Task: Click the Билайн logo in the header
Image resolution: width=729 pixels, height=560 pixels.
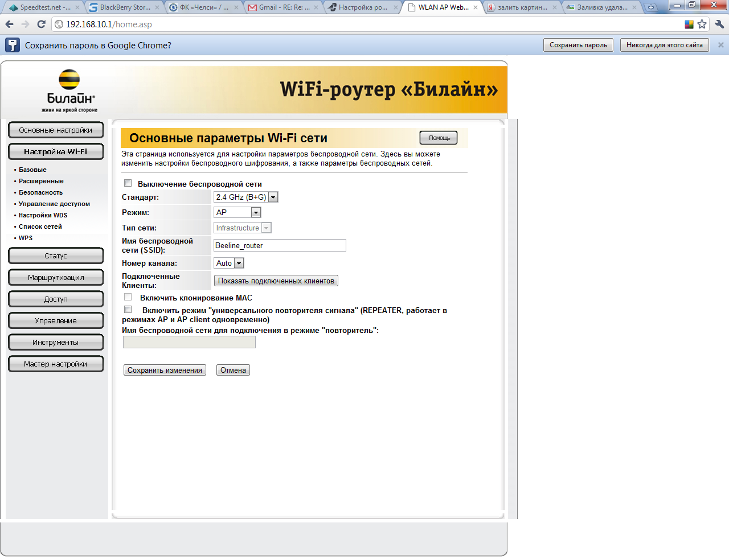Action: tap(69, 90)
